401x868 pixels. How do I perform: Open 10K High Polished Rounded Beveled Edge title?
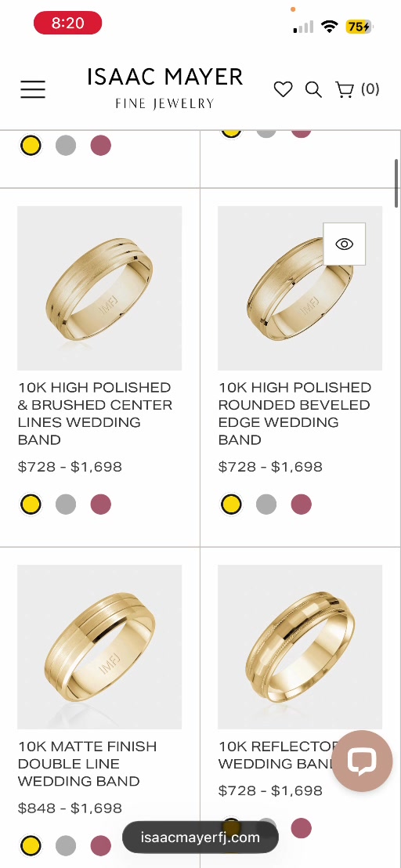[294, 414]
